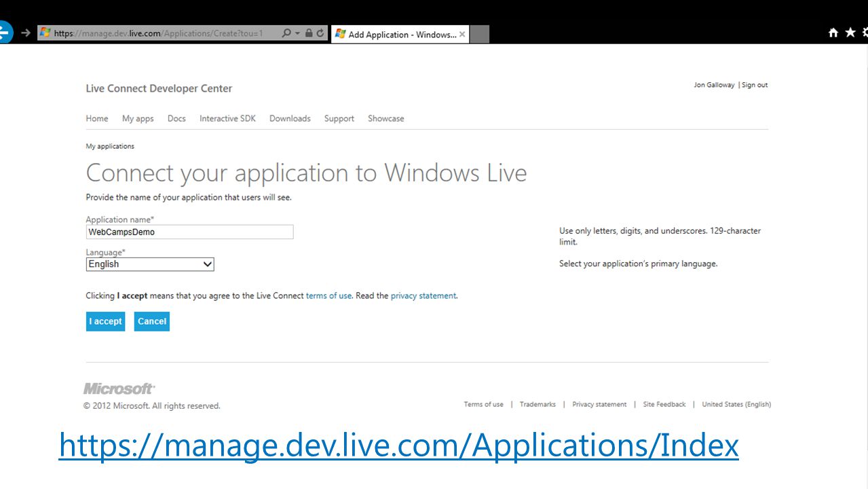Viewport: 868px width, 489px height.
Task: Click the refresh icon in address bar
Action: pyautogui.click(x=320, y=33)
